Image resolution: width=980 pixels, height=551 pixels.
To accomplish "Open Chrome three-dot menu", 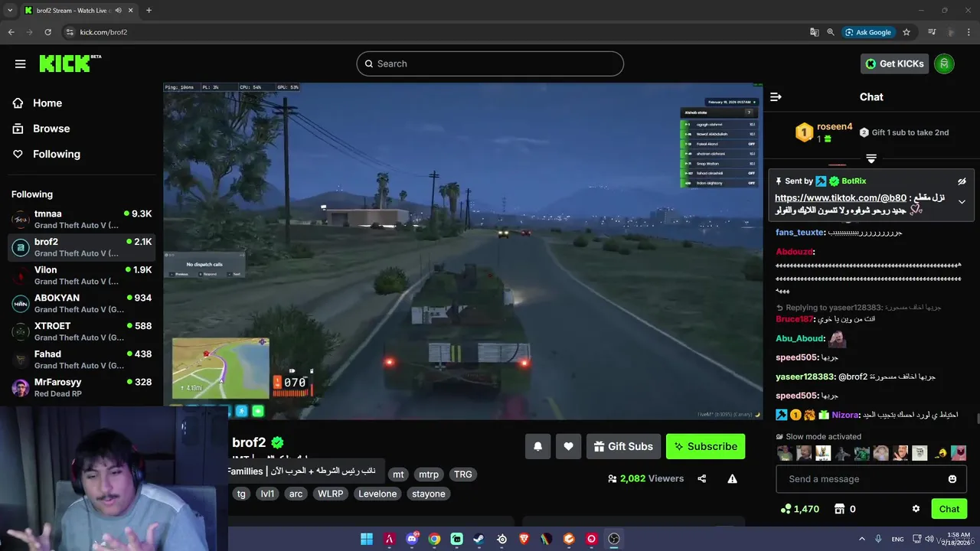I will (970, 32).
